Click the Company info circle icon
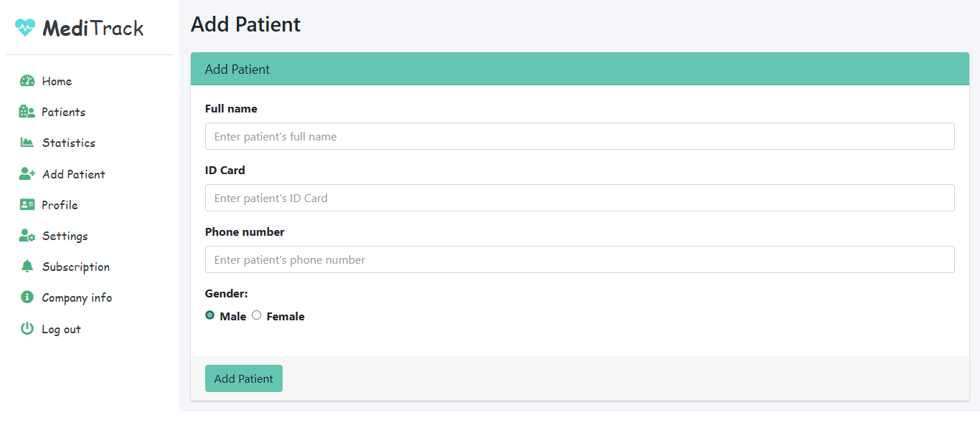 27,297
